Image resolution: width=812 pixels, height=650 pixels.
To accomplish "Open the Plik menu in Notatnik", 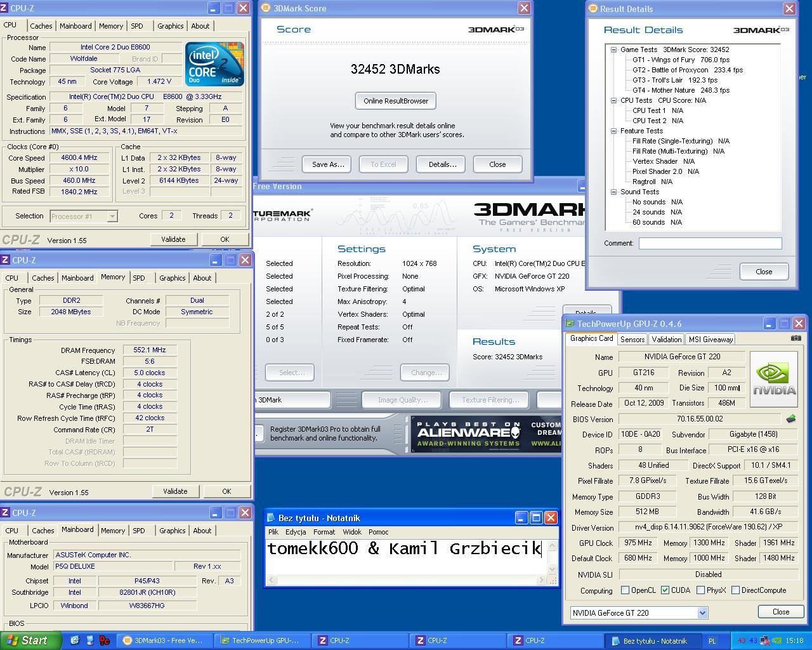I will click(x=273, y=532).
